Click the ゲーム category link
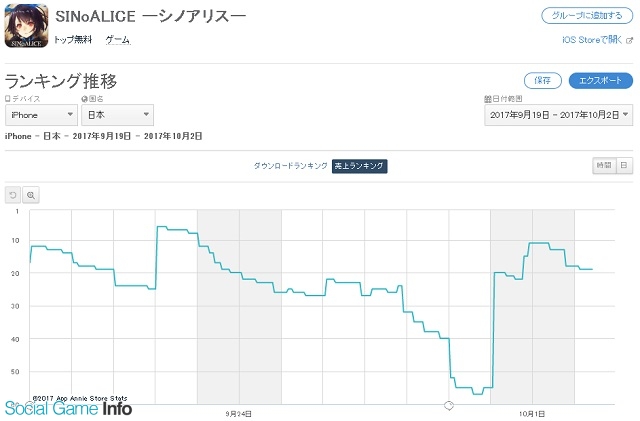Image resolution: width=640 pixels, height=421 pixels. (118, 40)
